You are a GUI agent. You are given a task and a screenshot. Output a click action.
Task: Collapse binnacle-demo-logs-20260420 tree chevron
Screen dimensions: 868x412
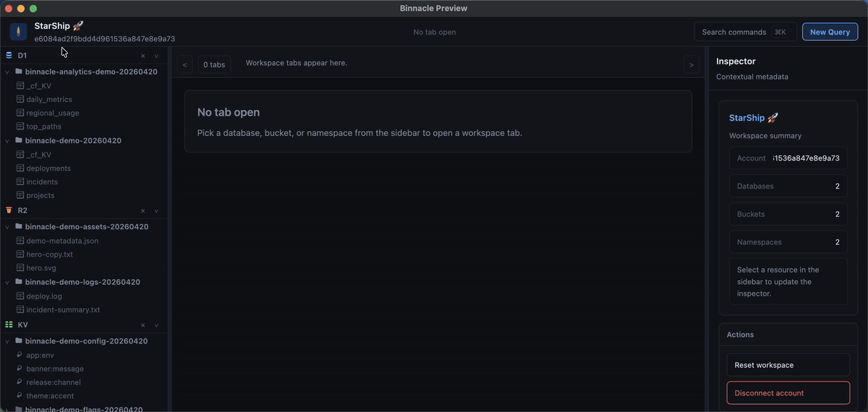[x=7, y=282]
